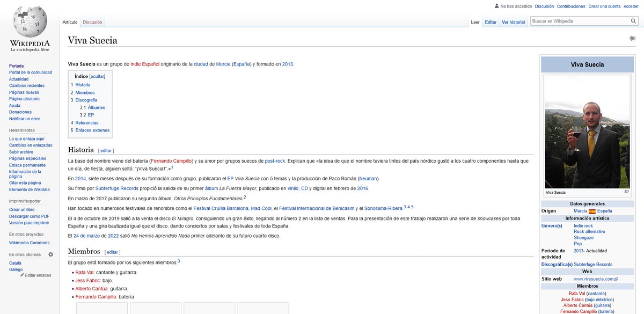
Task: Open the Indie Español red link
Action: [145, 64]
